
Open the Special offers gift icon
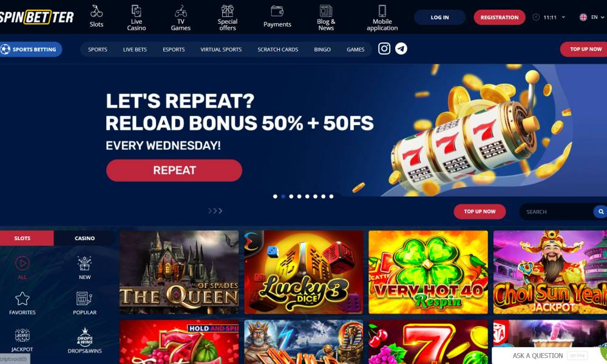[227, 10]
